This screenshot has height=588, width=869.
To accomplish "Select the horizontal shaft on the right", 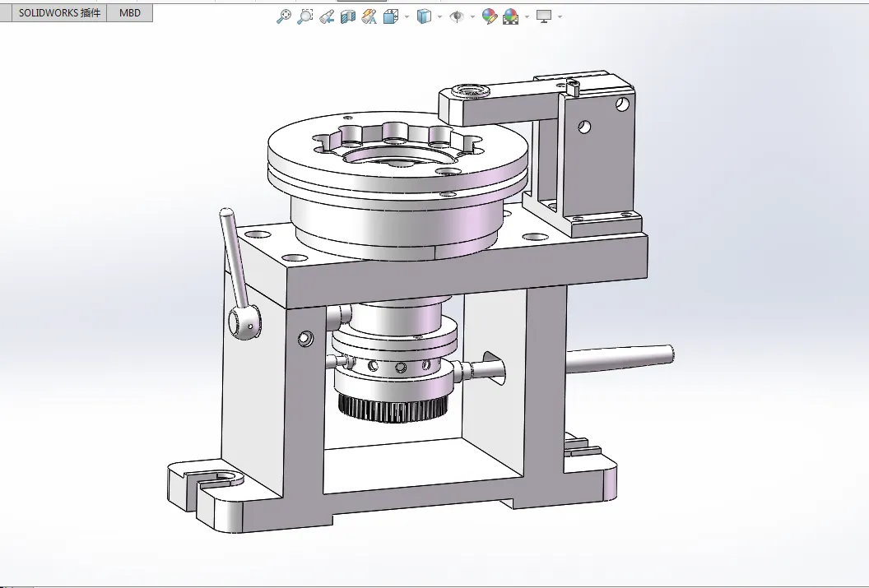I will point(620,358).
